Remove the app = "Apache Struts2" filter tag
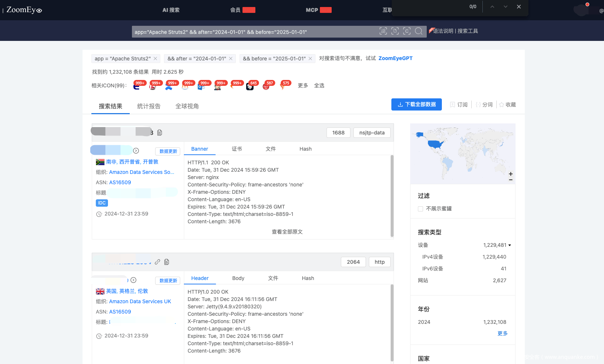 coord(156,59)
